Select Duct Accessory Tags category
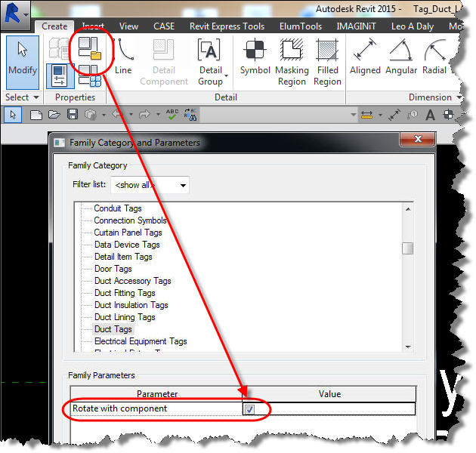 coord(133,282)
